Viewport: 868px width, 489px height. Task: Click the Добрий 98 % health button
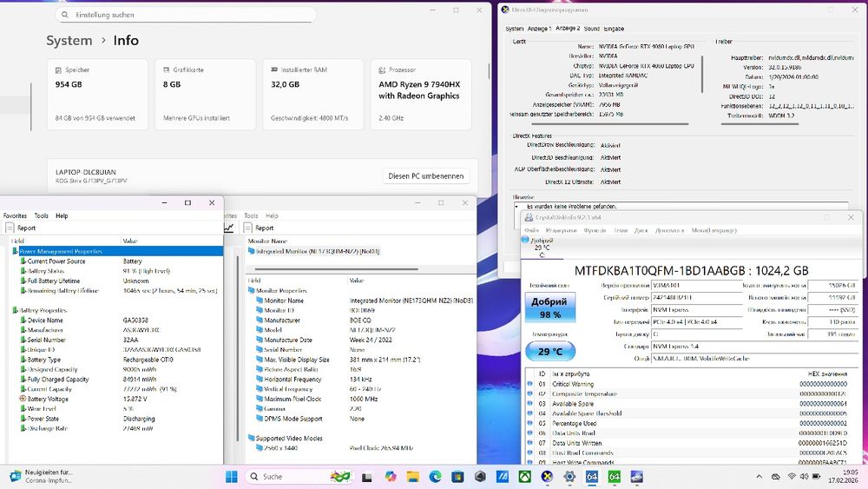(x=549, y=307)
